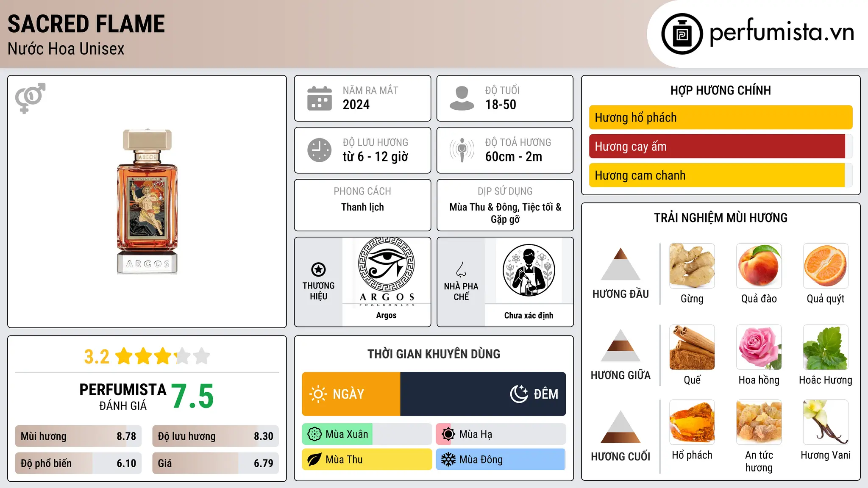Click the sillage value 60cm - 2m
The image size is (868, 488).
[514, 157]
